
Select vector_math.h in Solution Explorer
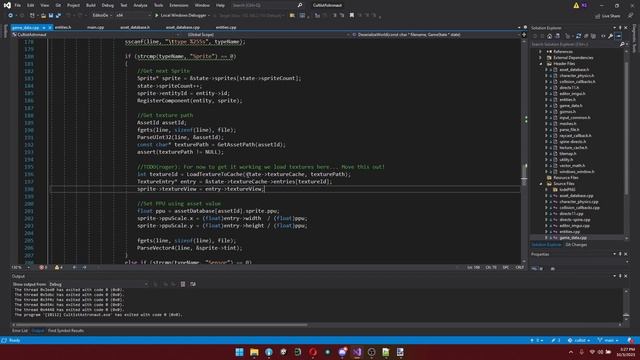(x=571, y=166)
